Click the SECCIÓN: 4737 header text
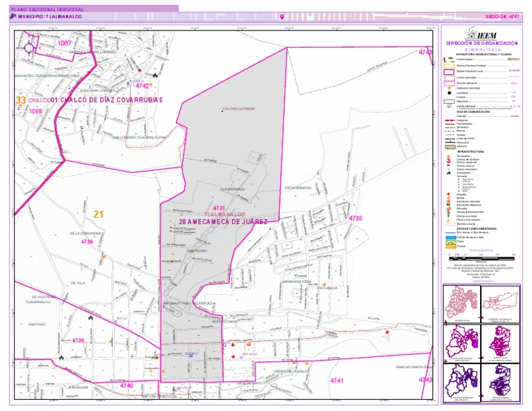Viewport: 532px width, 411px height. 502,17
